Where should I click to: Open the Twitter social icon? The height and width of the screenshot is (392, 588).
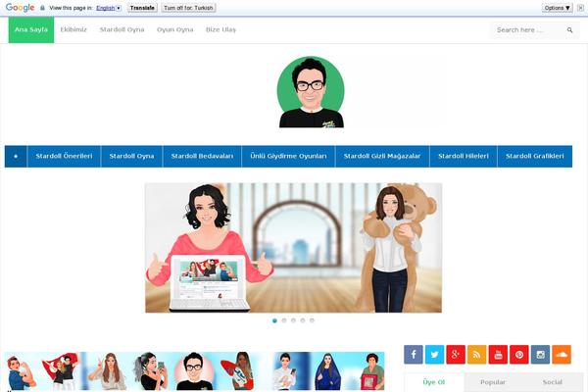pos(434,355)
